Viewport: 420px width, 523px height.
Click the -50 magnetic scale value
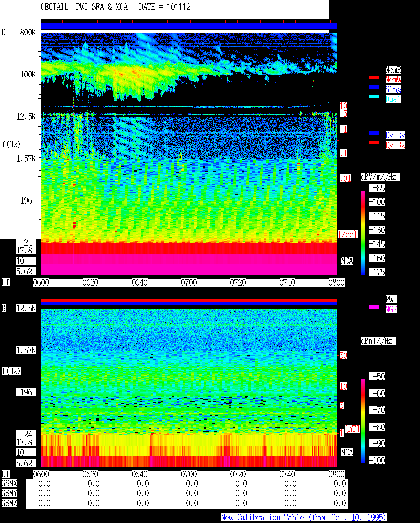coord(377,376)
